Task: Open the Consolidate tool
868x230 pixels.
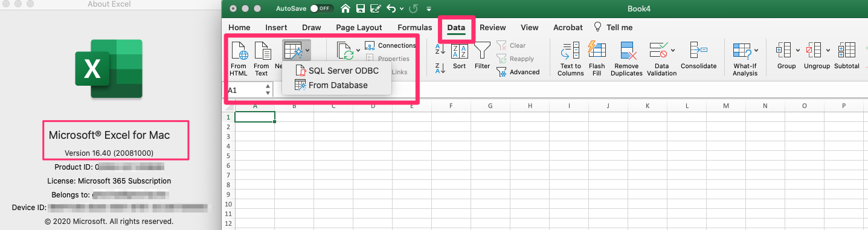Action: coord(698,56)
